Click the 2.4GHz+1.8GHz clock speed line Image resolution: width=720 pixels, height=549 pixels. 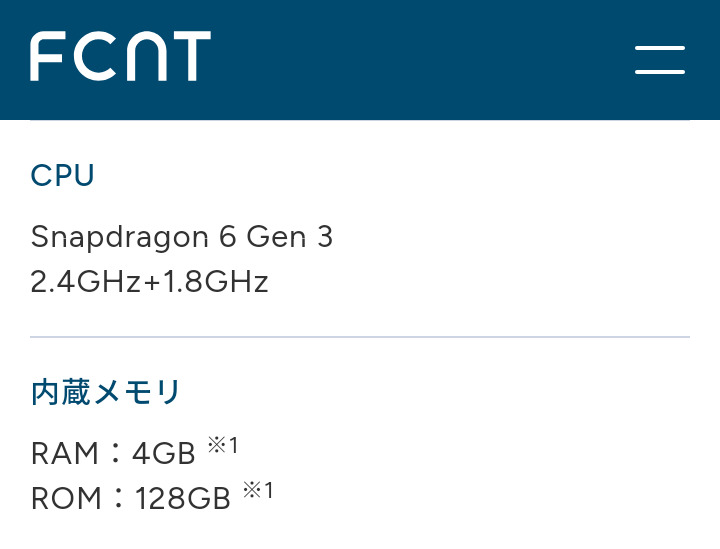[x=150, y=282]
